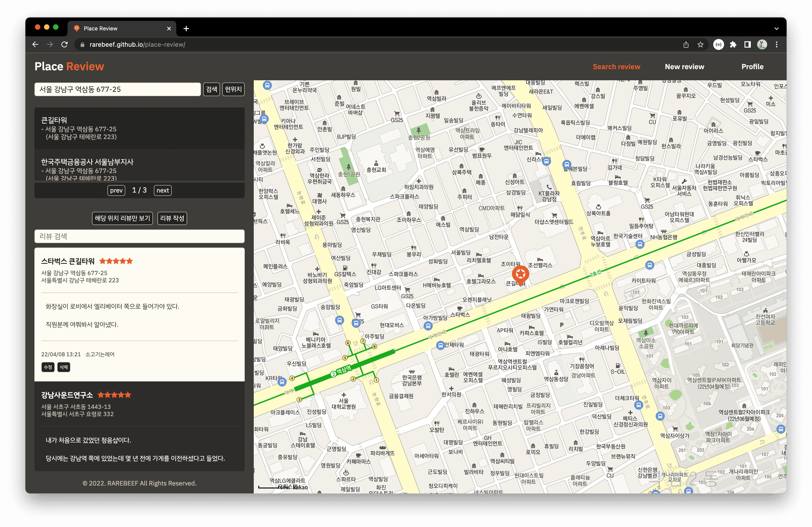The height and width of the screenshot is (527, 812).
Task: Open the Chrome three-dot menu
Action: tap(776, 44)
